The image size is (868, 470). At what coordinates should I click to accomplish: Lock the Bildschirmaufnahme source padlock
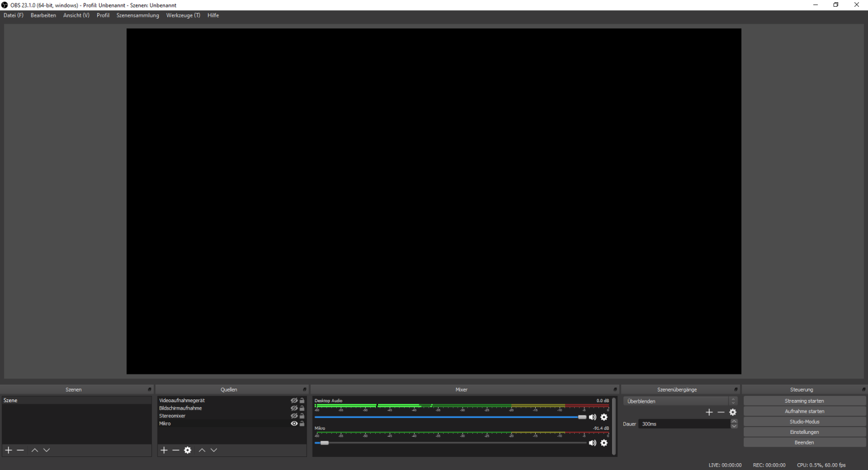tap(302, 408)
